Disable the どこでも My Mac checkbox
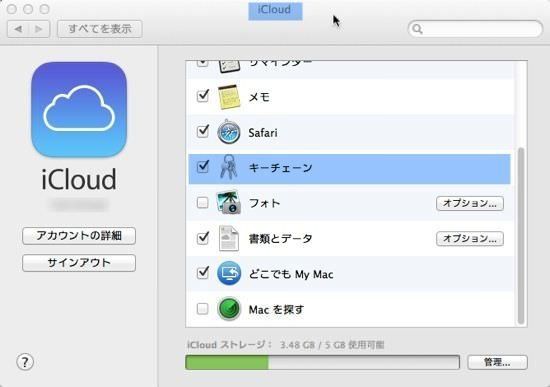The height and width of the screenshot is (387, 550). click(x=203, y=273)
